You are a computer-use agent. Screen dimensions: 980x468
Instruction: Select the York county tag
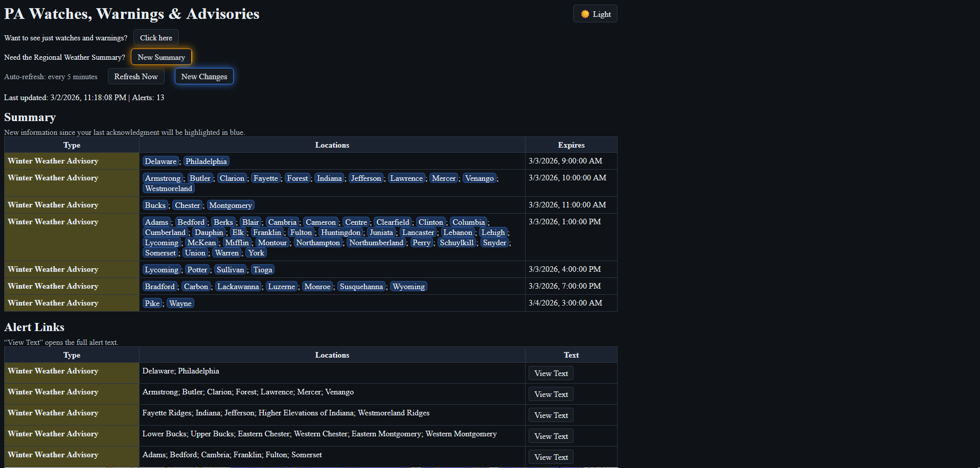[x=256, y=253]
